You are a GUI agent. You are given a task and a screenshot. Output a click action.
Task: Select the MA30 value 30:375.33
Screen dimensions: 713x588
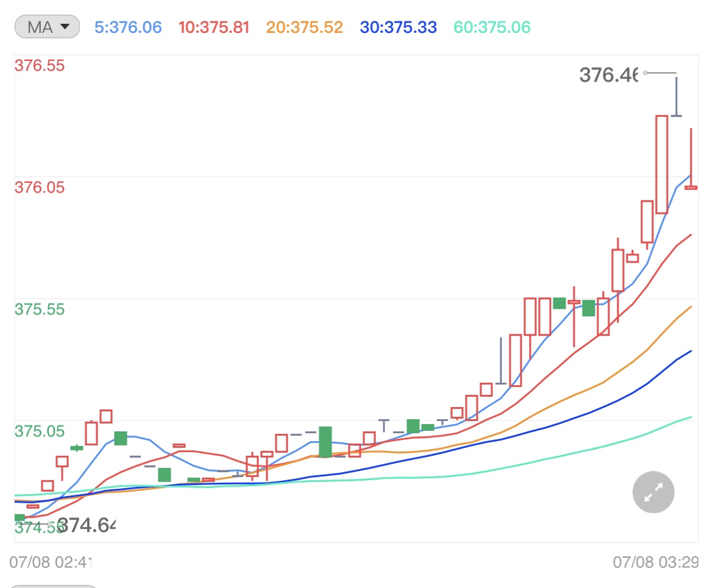[x=399, y=27]
